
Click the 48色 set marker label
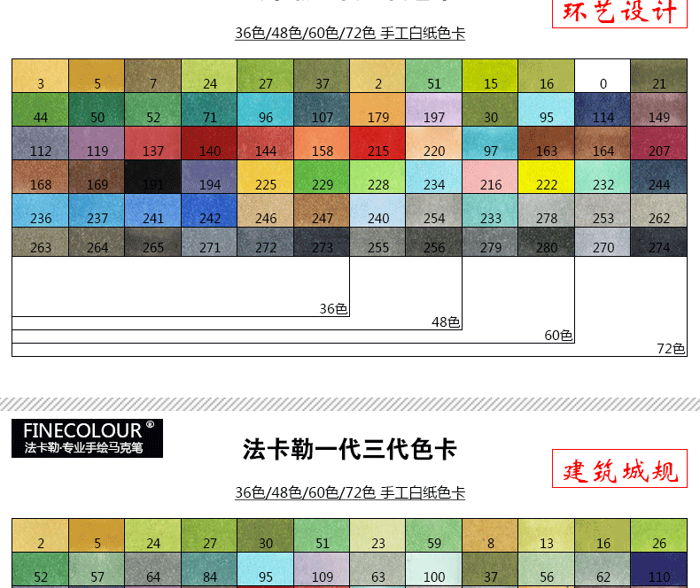[446, 322]
